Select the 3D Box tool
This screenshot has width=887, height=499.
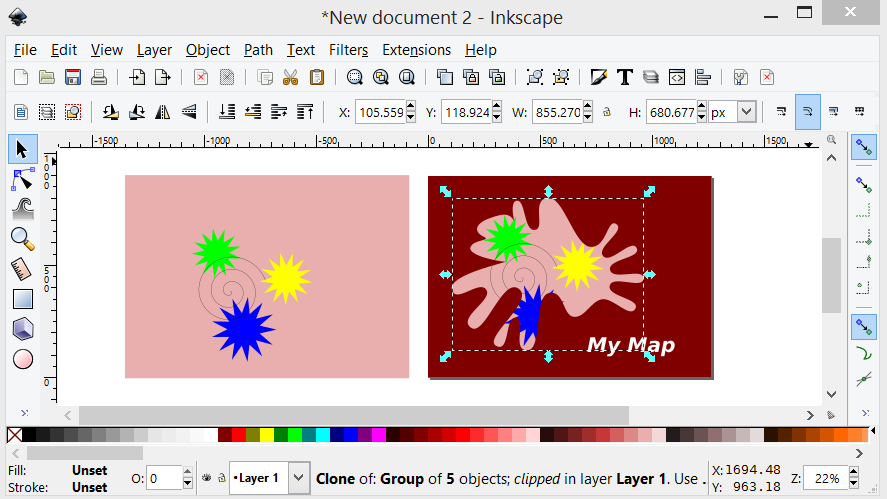pyautogui.click(x=22, y=328)
